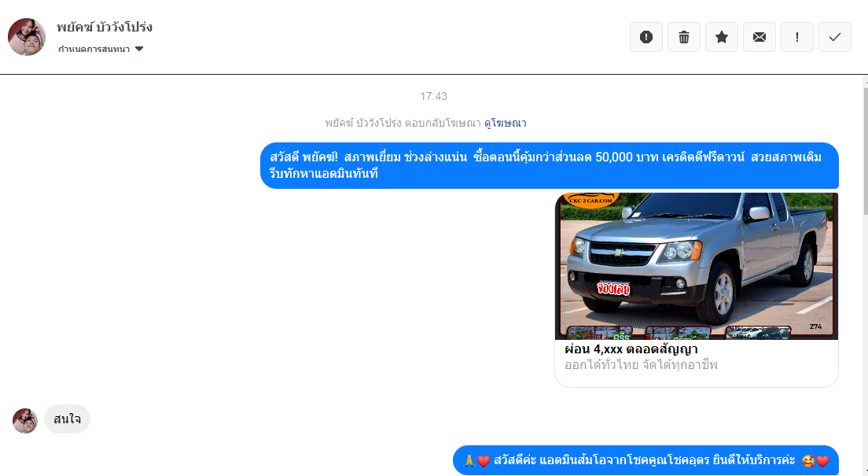The height and width of the screenshot is (476, 868).
Task: Star this conversation as follow-up
Action: [721, 37]
